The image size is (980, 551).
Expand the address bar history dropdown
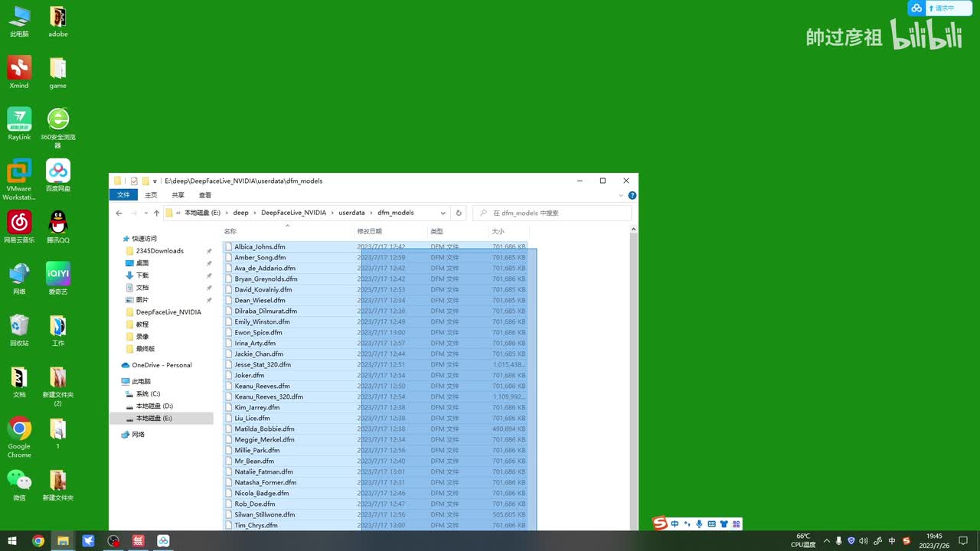click(443, 213)
